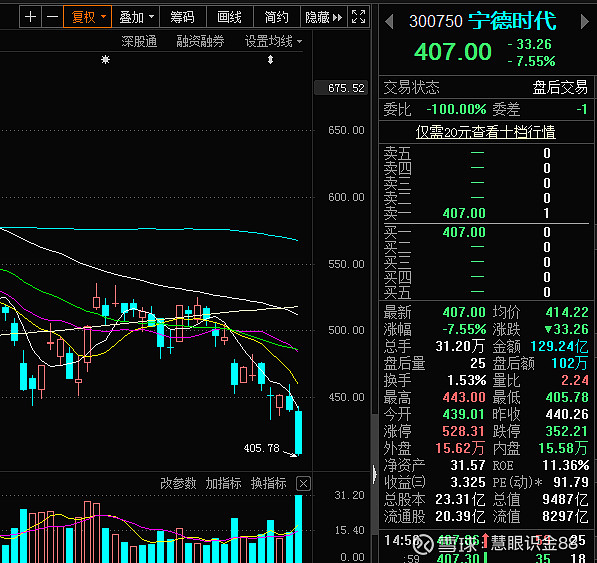Click 换指标 to change indicator
597x563 pixels.
pos(269,483)
